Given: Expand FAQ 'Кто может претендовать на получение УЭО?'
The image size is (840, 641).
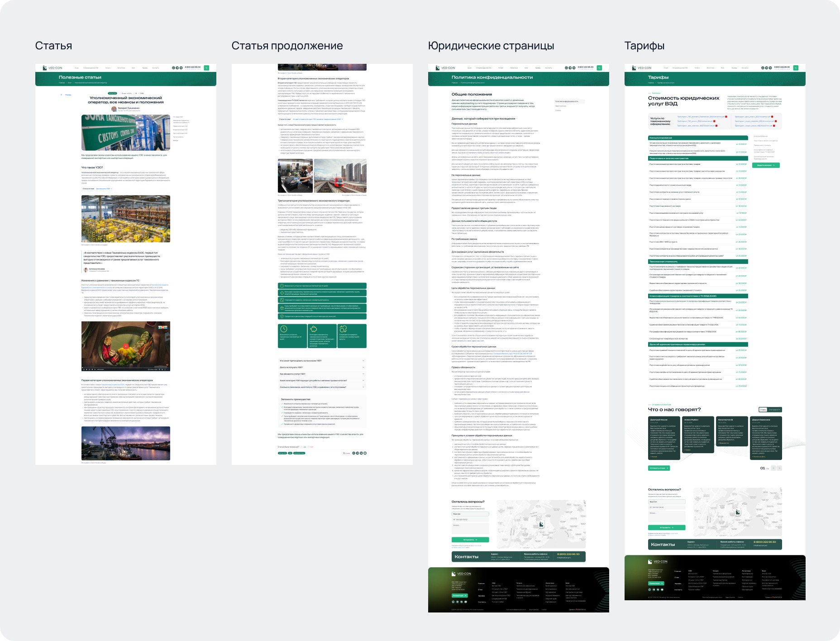Looking at the screenshot, I should point(322,361).
